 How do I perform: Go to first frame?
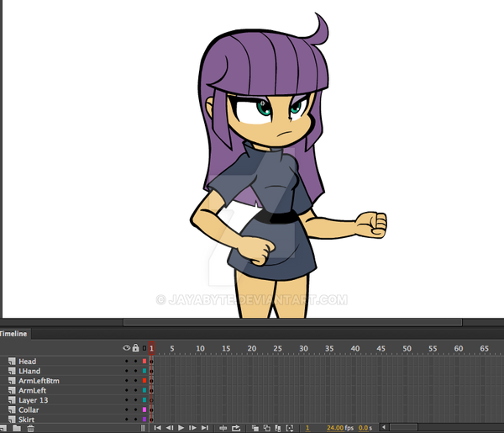tap(158, 428)
